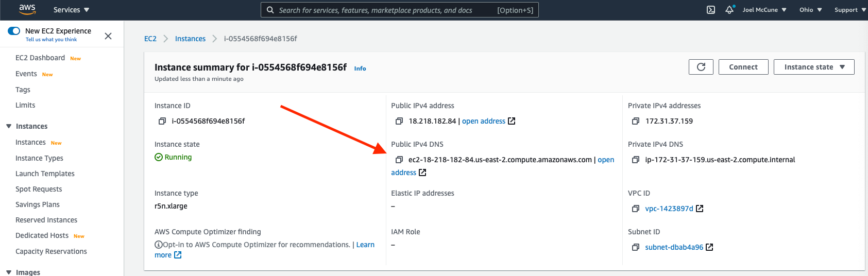
Task: Click the 18.218.182.84 IP text
Action: 432,121
